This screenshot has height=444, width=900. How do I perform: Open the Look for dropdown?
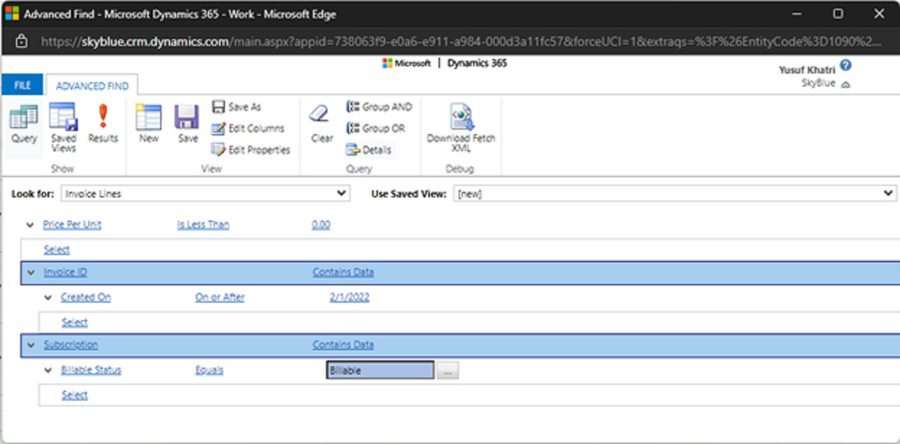click(x=205, y=194)
